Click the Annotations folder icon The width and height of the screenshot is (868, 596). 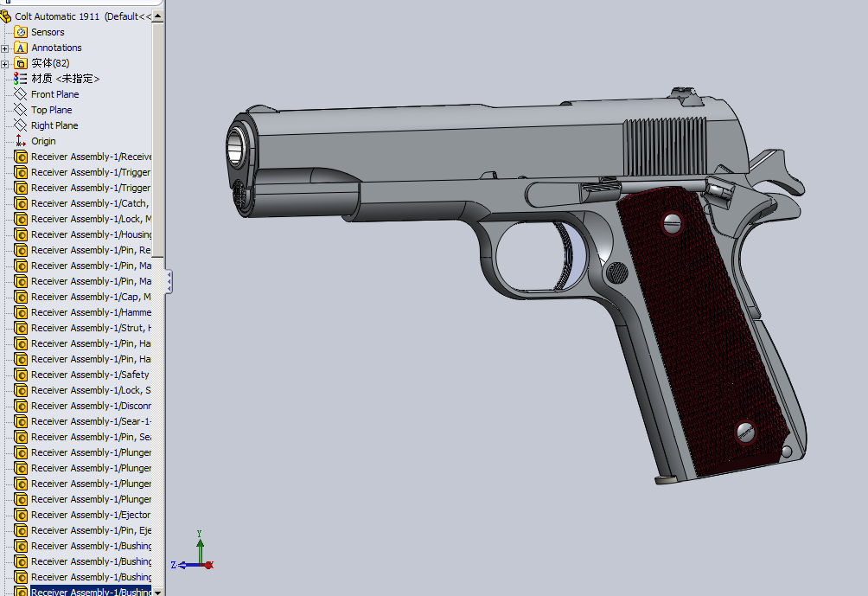[21, 48]
